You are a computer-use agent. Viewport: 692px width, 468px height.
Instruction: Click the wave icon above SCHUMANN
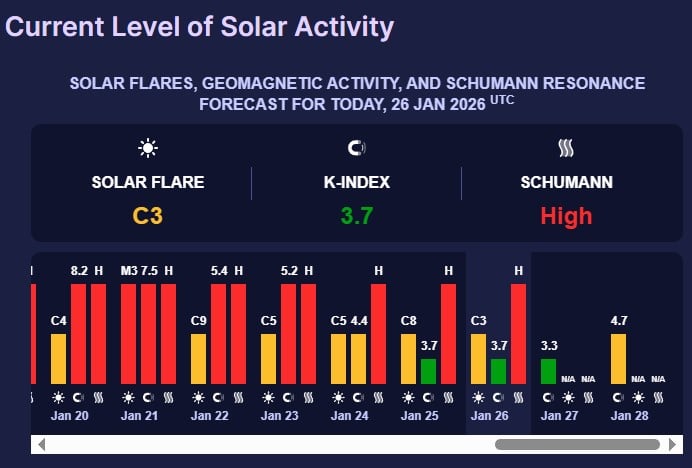tap(565, 149)
